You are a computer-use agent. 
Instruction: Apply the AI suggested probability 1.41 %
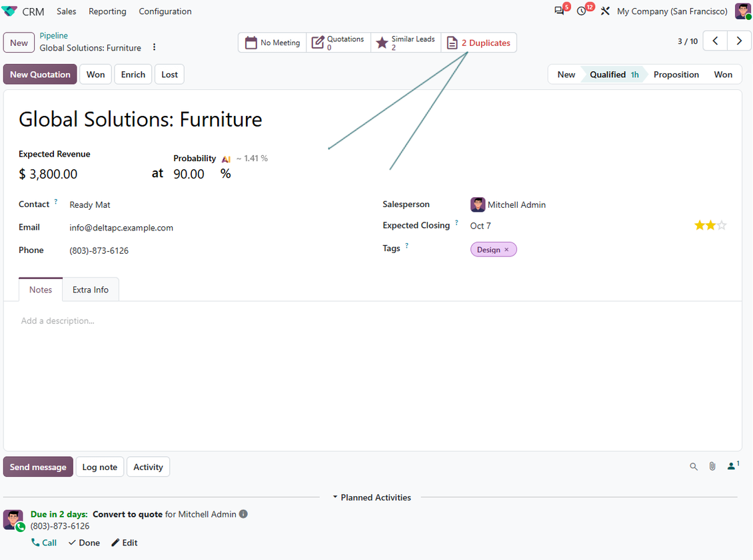(252, 158)
